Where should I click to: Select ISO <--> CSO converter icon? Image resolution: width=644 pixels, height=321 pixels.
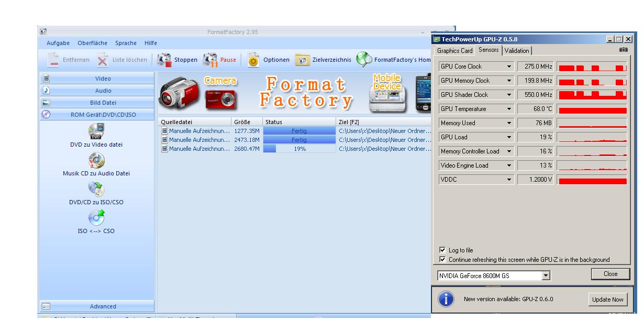coord(96,218)
